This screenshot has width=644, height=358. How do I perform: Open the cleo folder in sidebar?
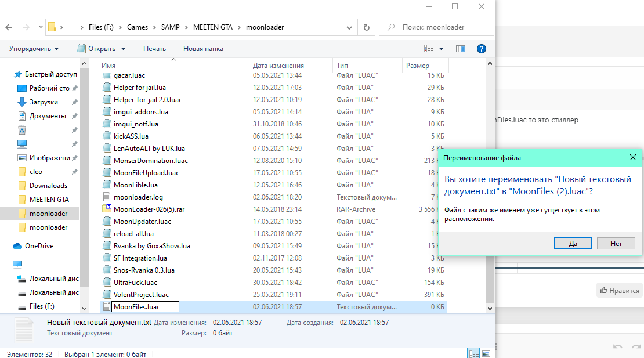30,172
